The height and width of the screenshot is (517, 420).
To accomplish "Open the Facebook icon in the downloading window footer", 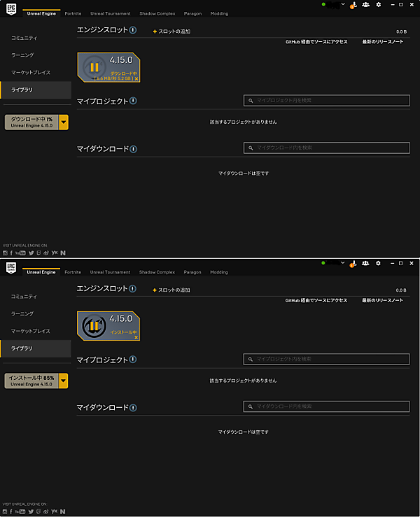I will [11, 253].
